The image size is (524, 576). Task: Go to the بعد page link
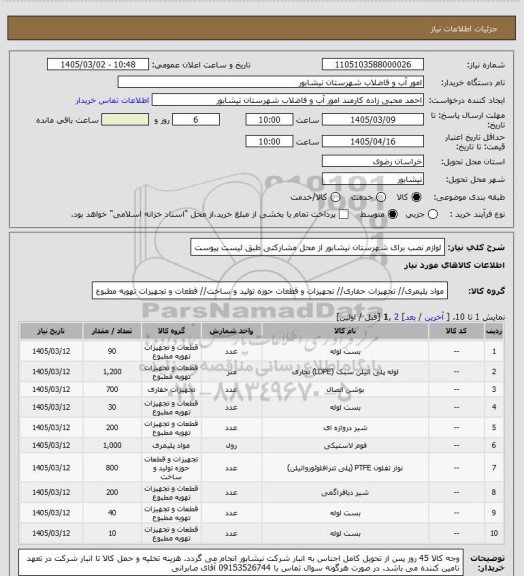[410, 317]
